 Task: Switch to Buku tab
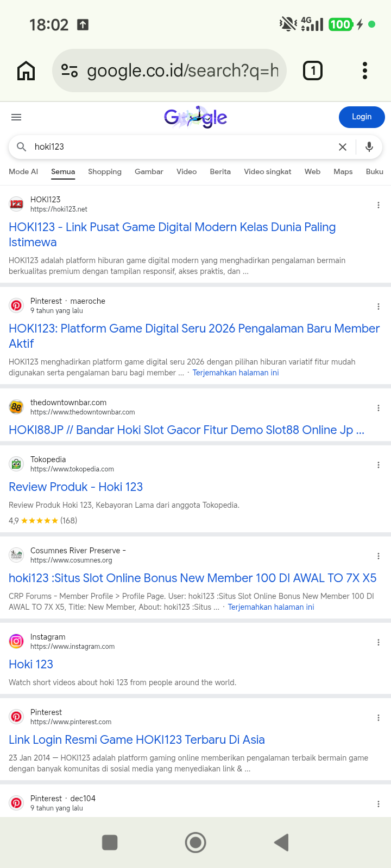(375, 171)
